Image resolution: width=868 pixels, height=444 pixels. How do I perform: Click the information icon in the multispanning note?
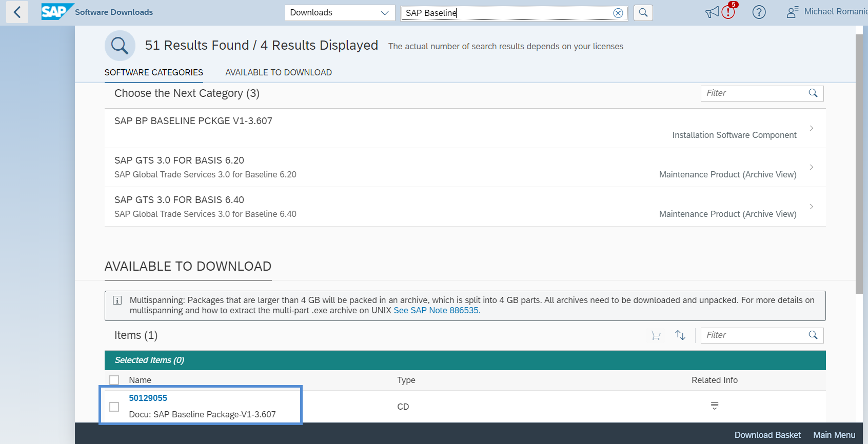click(x=117, y=300)
